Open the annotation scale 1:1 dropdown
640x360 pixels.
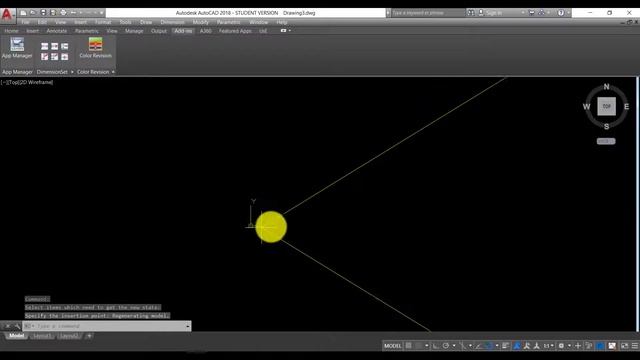[549, 346]
